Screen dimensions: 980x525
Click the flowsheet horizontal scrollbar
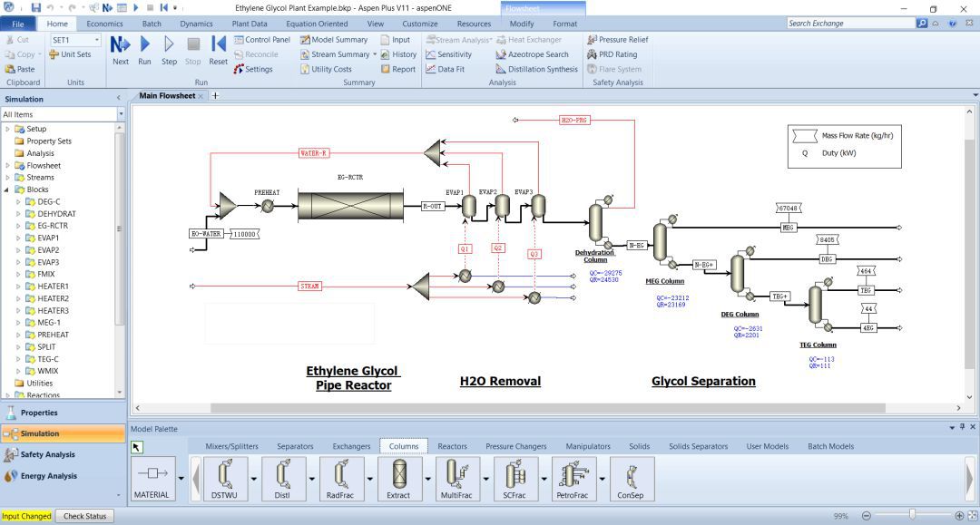547,408
